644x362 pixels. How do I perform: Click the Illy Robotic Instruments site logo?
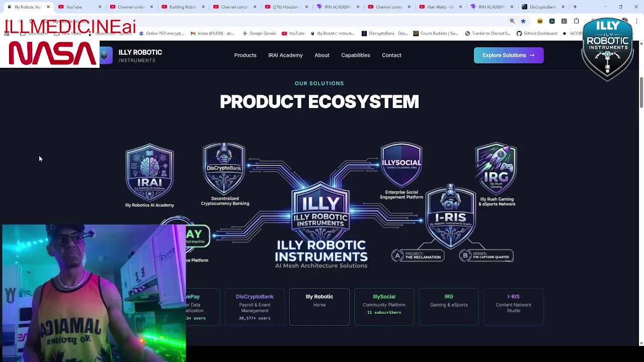click(131, 56)
